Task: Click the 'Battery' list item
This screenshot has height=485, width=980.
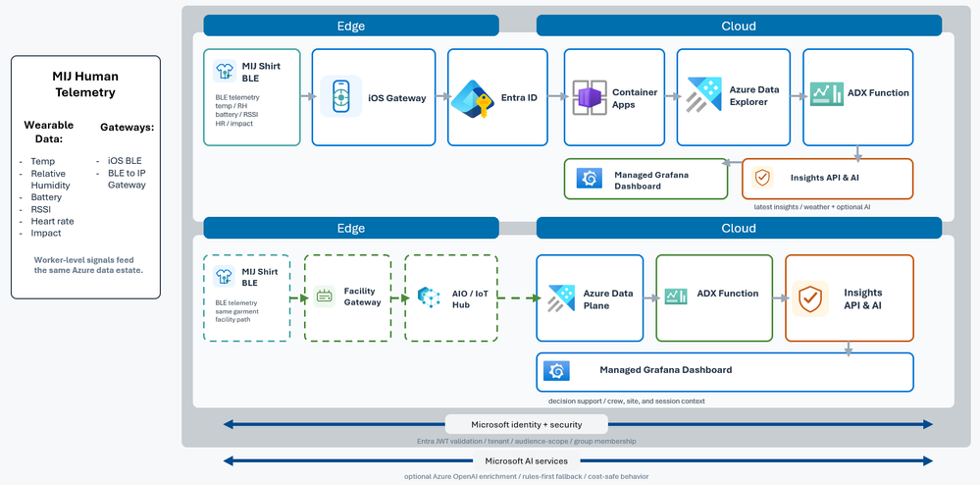Action: click(x=46, y=197)
